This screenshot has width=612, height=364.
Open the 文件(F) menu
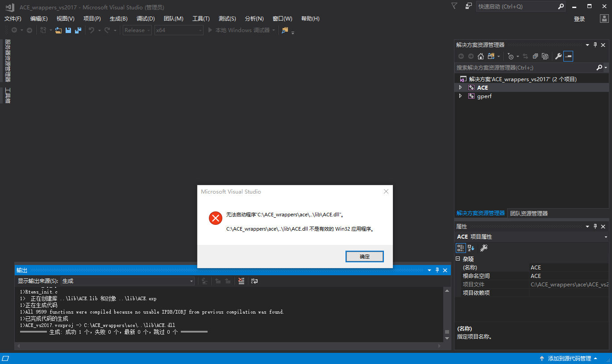[x=13, y=19]
